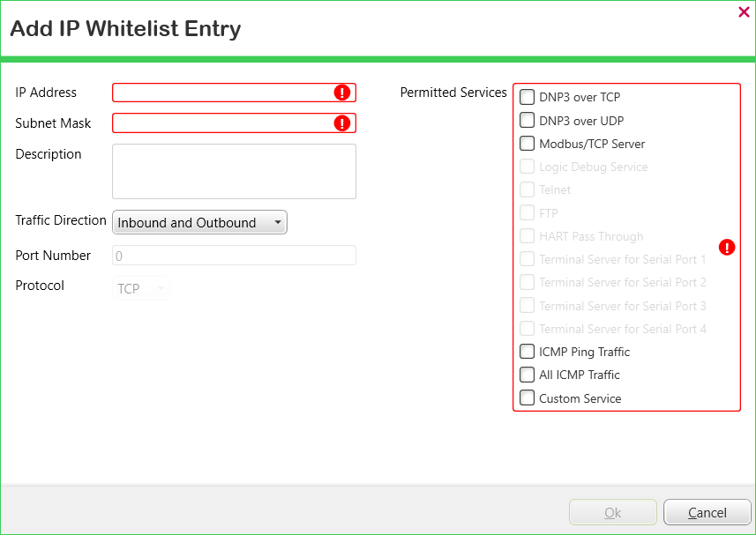
Task: Click the Description text area
Action: point(234,172)
